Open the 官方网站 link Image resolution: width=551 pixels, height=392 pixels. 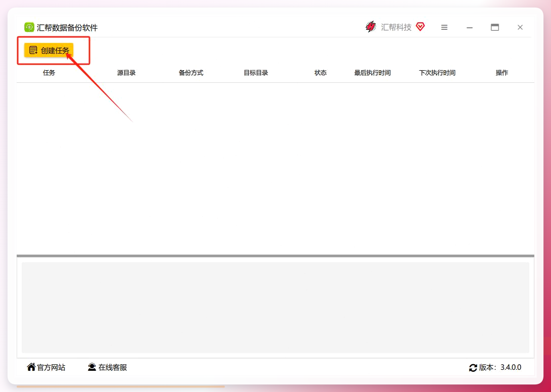(46, 367)
